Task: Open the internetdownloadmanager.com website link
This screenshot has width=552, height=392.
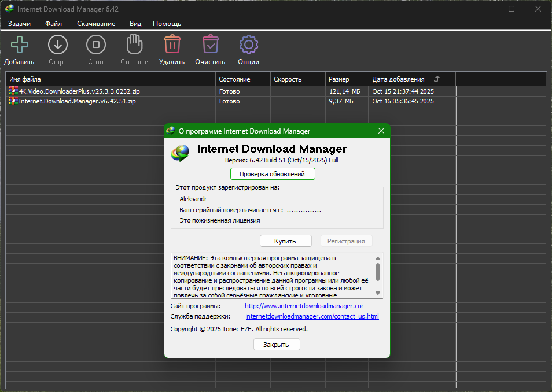Action: tap(304, 306)
